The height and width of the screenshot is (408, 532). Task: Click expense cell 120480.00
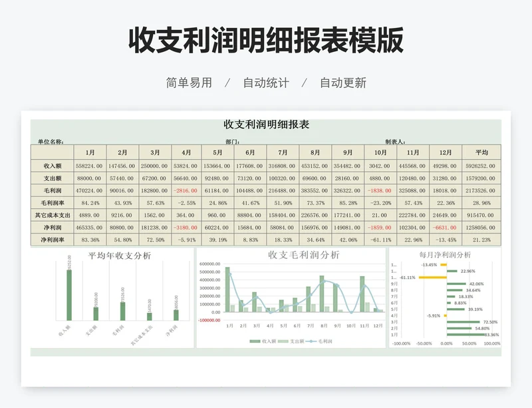pyautogui.click(x=412, y=178)
